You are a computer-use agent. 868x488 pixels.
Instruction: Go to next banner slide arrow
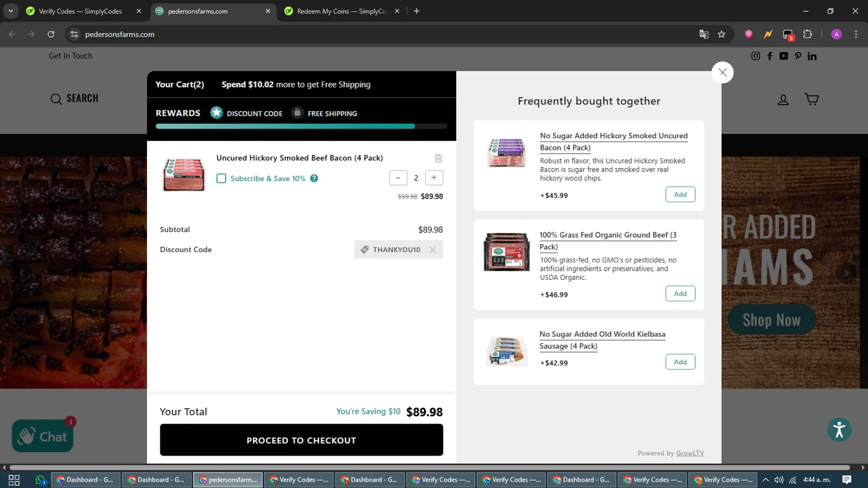coord(846,272)
